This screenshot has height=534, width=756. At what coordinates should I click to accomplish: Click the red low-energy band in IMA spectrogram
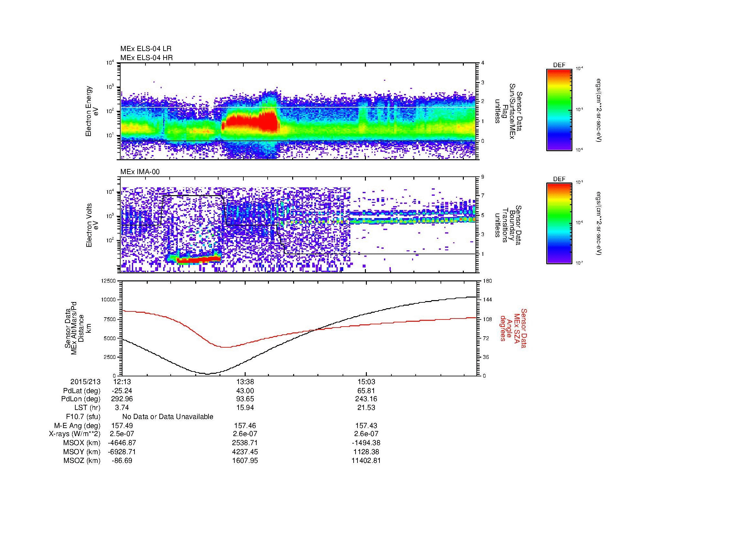pyautogui.click(x=198, y=260)
